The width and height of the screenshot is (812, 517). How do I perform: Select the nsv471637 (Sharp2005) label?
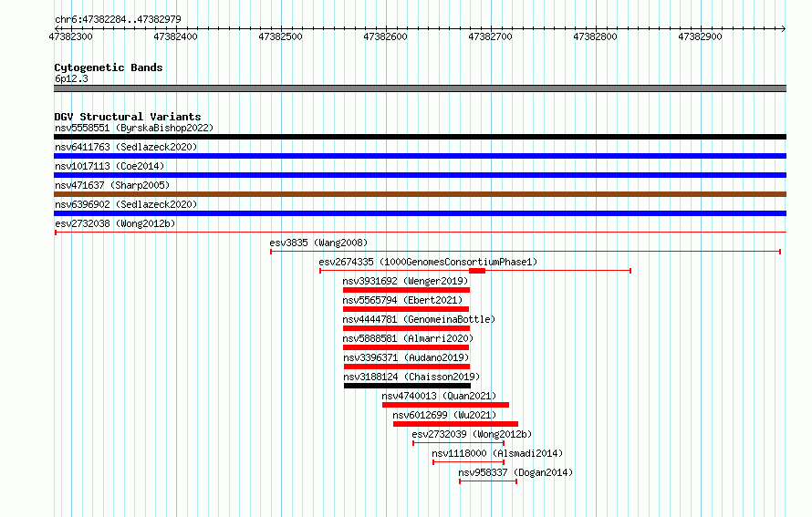point(112,185)
